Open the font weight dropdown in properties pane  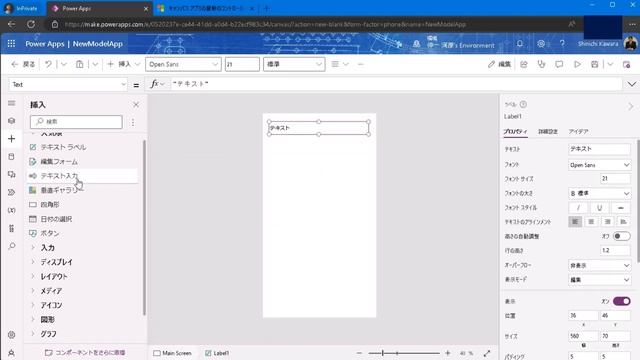pos(599,193)
